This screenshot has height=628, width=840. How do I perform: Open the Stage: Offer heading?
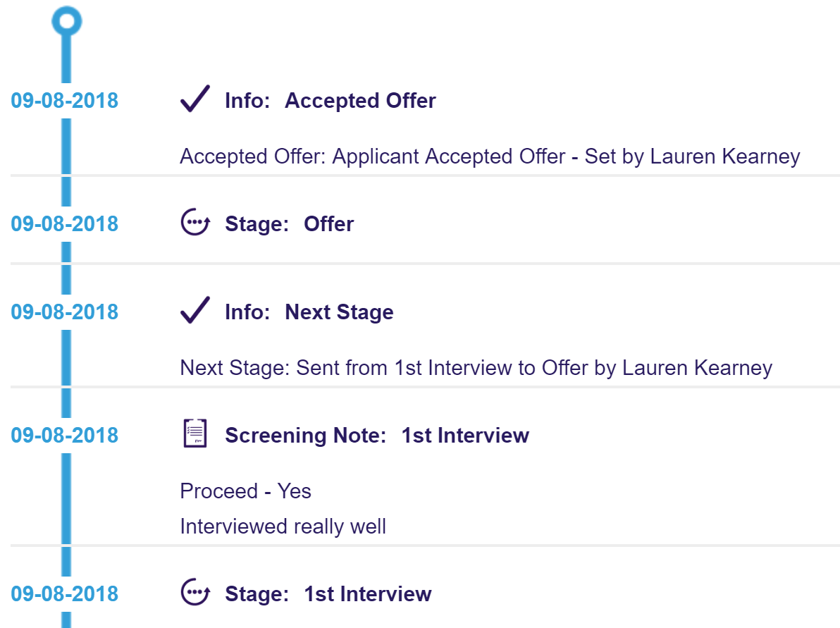(290, 224)
